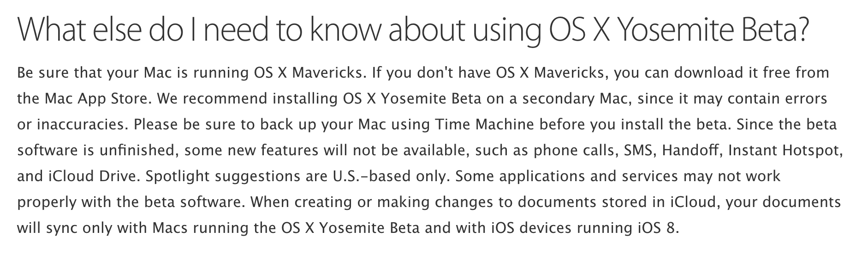Viewport: 868px width, 256px height.
Task: Click the heading about using OS X Yosemite Beta
Action: [x=413, y=31]
